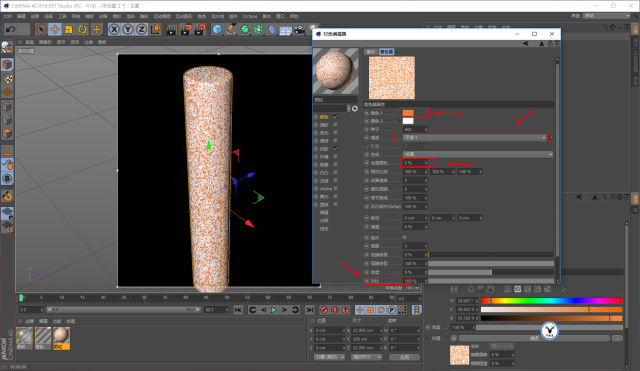Toggle the Z axis lock
The height and width of the screenshot is (371, 640).
(142, 29)
